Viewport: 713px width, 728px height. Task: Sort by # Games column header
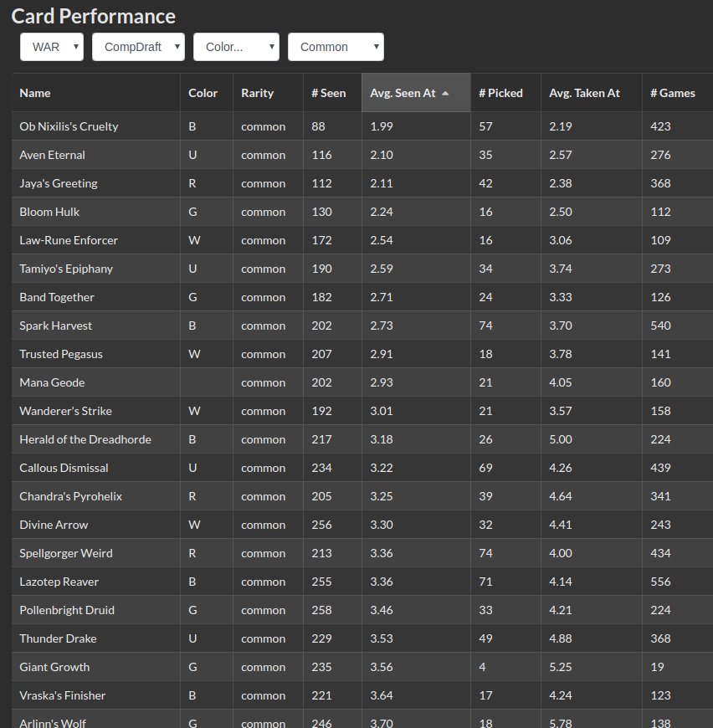pos(673,93)
